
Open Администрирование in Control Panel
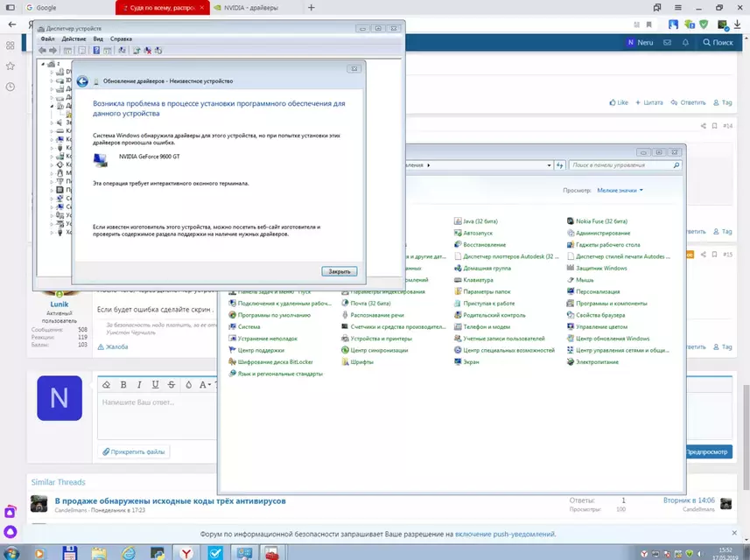coord(599,233)
